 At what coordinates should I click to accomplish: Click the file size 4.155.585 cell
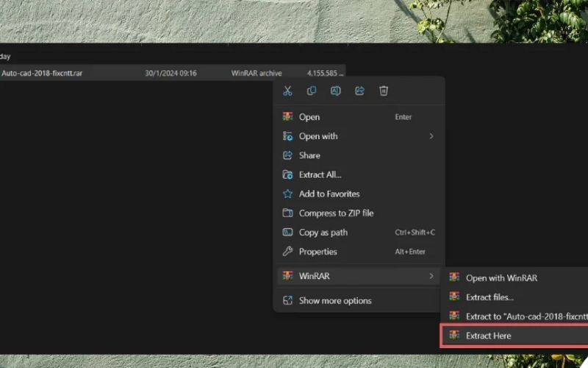tap(325, 73)
